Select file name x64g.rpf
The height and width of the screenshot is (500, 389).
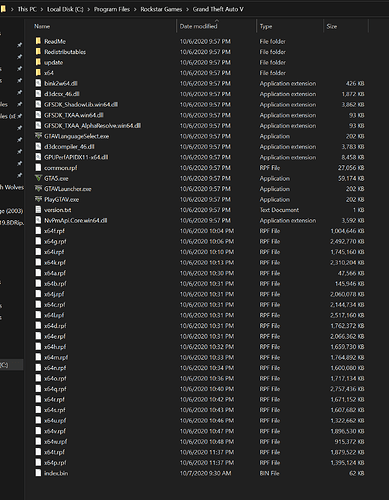(55, 241)
